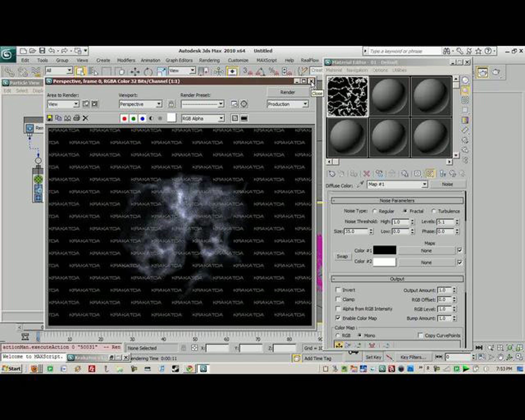This screenshot has height=420, width=525.
Task: Open the RGB Alpha channel dropdown
Action: coord(203,119)
